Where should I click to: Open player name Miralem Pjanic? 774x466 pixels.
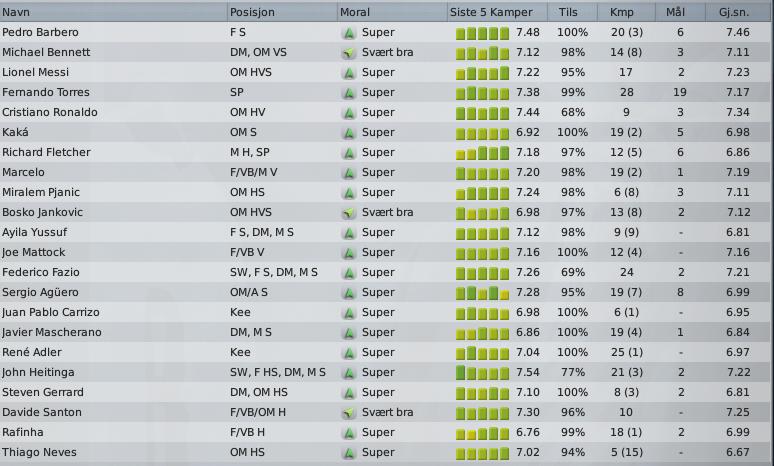click(41, 193)
